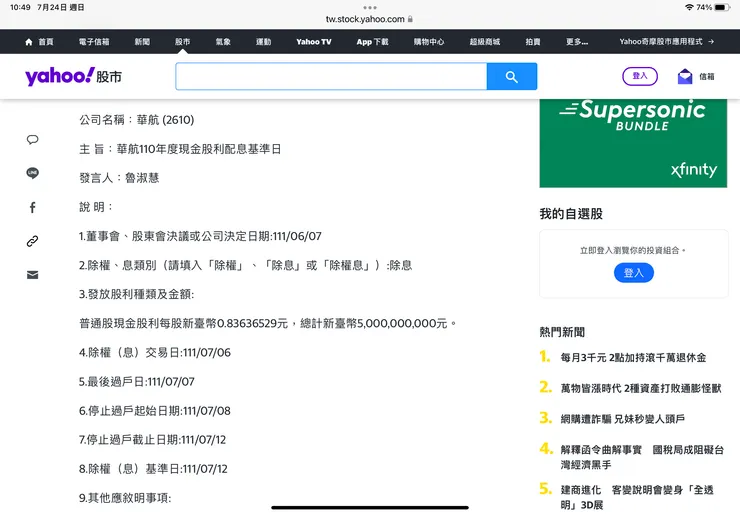Open 拍賣 in the navigation bar
Screen dimensions: 740x514
[x=533, y=42]
